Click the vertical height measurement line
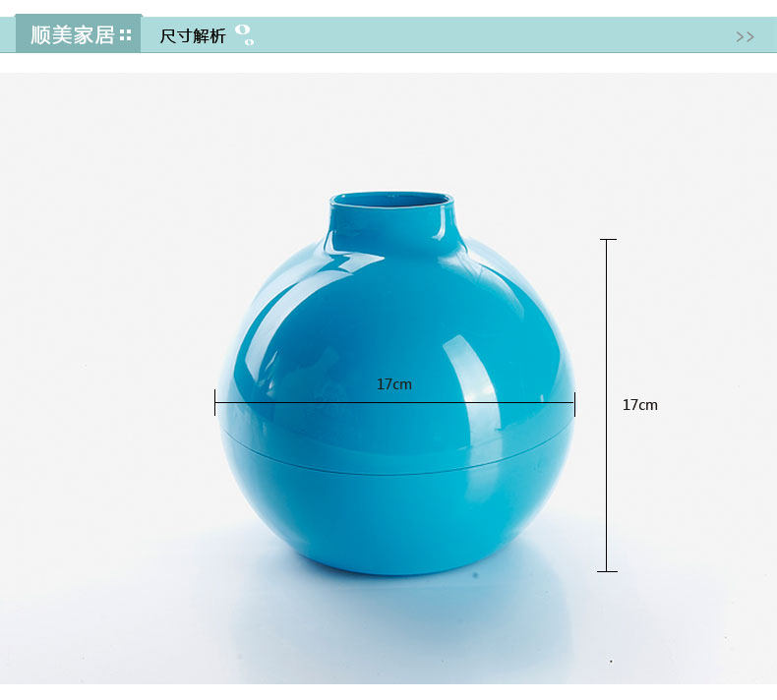 click(608, 405)
